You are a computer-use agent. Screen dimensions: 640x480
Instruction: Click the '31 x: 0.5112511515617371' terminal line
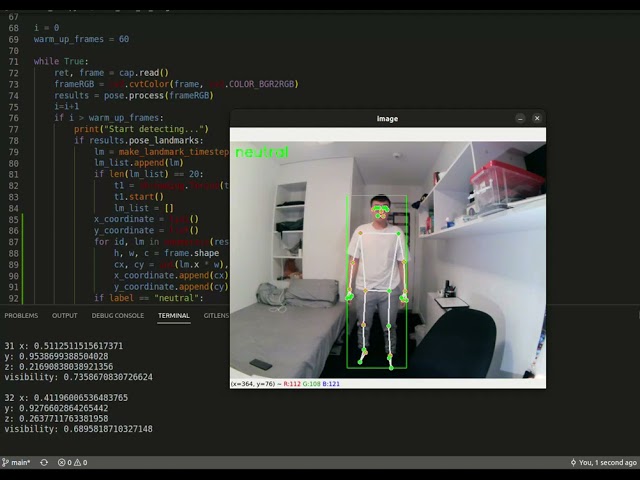tap(63, 346)
